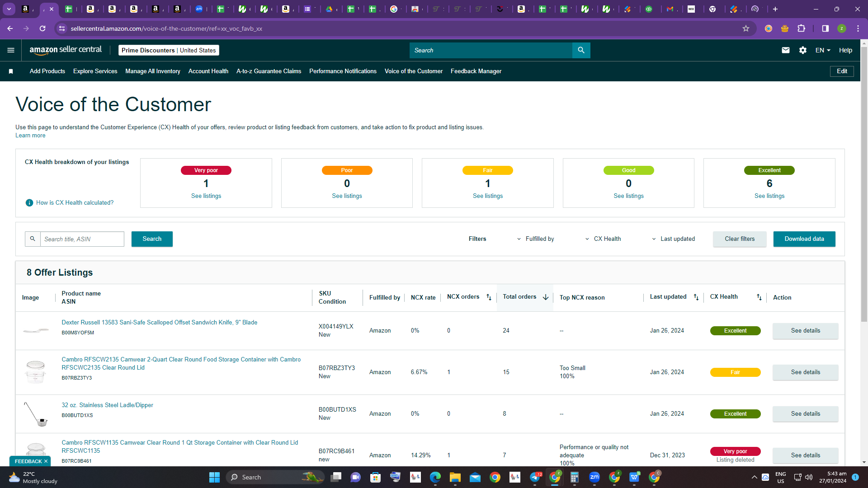
Task: Open How is CX Health calculated link
Action: pyautogui.click(x=75, y=203)
